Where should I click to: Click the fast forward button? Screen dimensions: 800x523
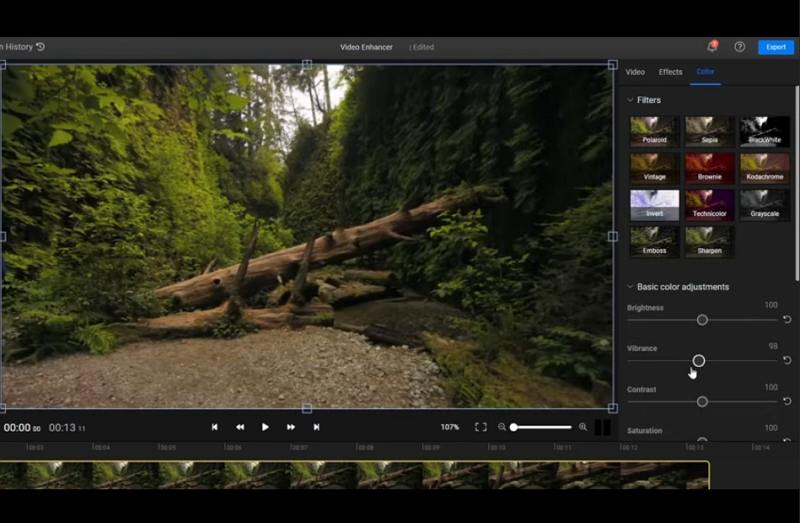pos(291,427)
